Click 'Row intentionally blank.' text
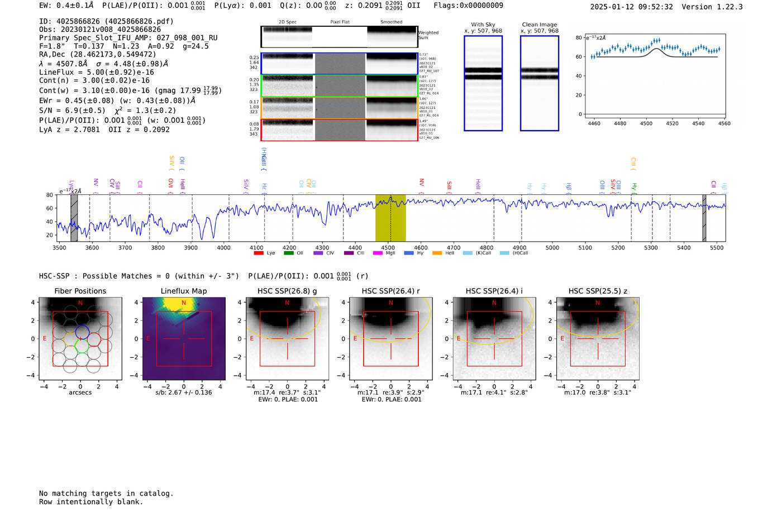 (x=91, y=502)
